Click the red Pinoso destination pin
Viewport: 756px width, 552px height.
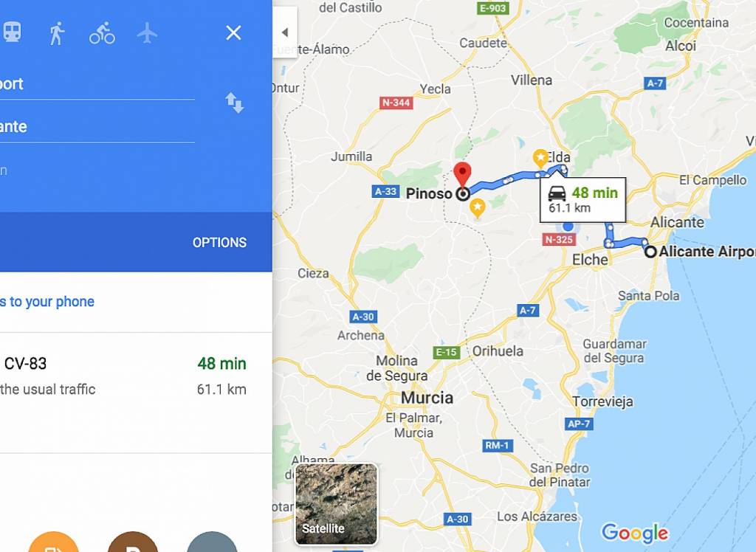coord(462,176)
